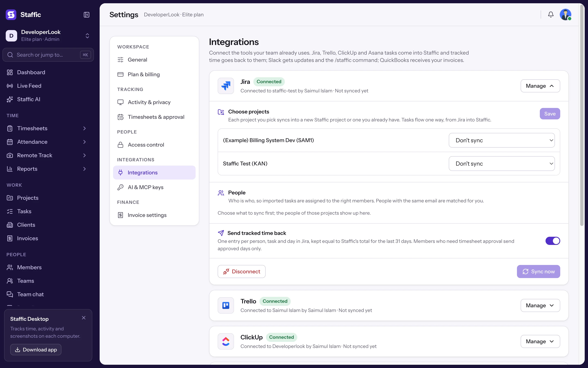Image resolution: width=588 pixels, height=368 pixels.
Task: Expand the ClickUp Manage panel
Action: (x=540, y=341)
